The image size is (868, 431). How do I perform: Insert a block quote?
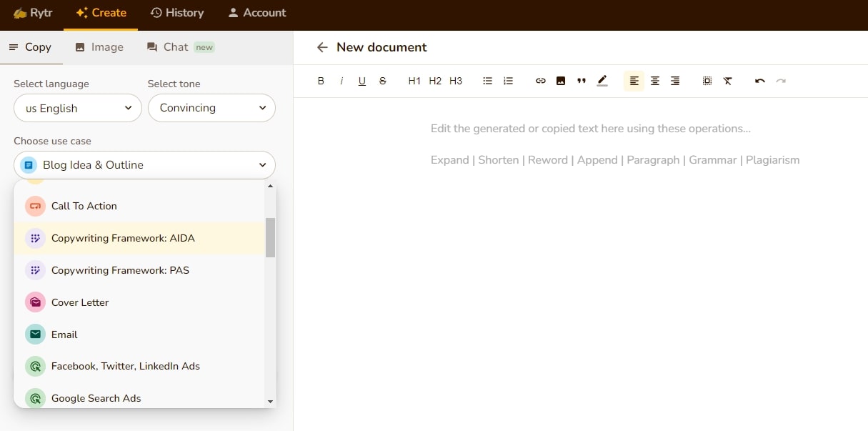point(582,81)
